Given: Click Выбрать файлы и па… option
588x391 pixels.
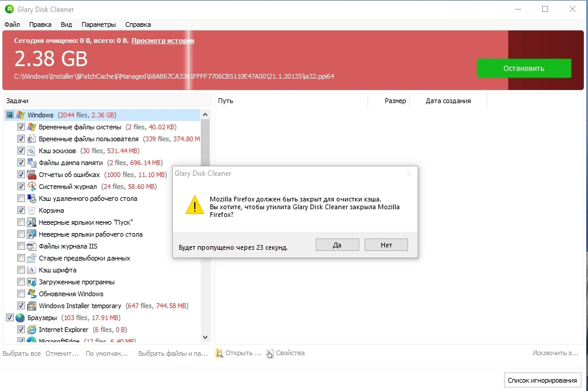Looking at the screenshot, I should (x=173, y=353).
